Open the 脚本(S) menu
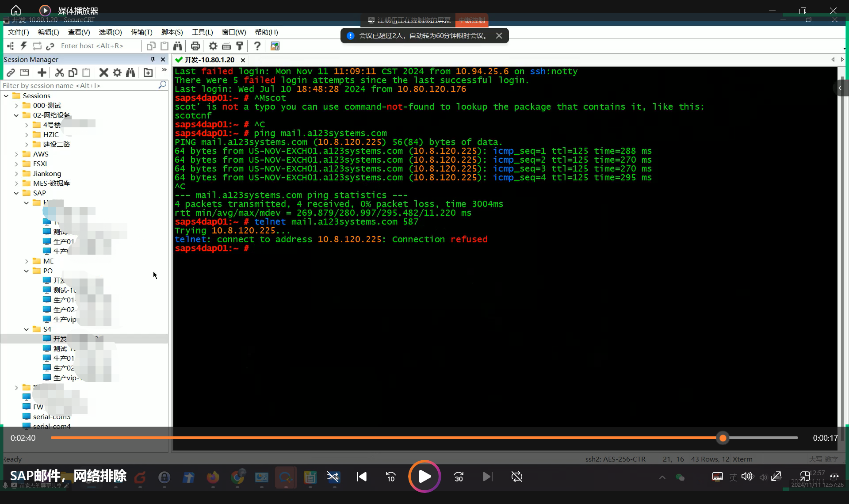 [172, 32]
